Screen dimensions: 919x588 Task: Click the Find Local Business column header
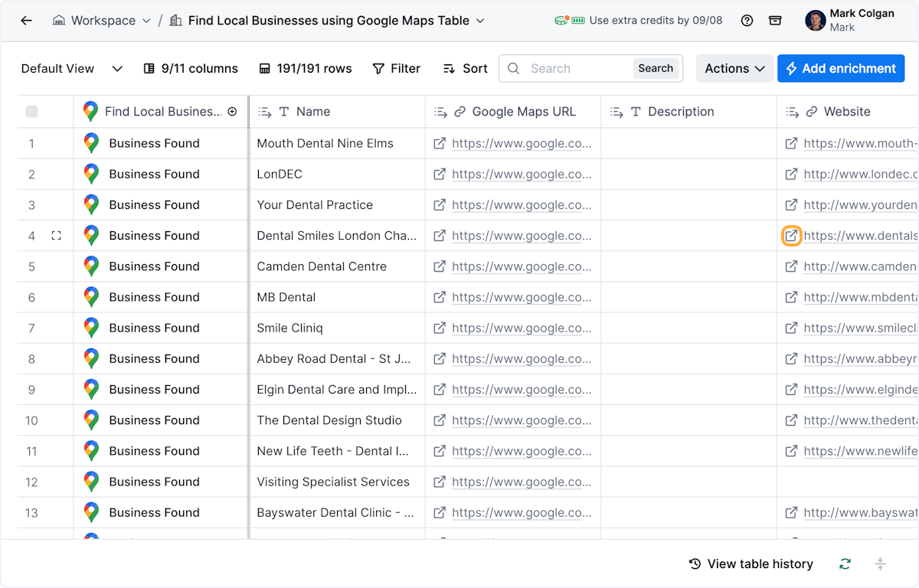coord(159,112)
